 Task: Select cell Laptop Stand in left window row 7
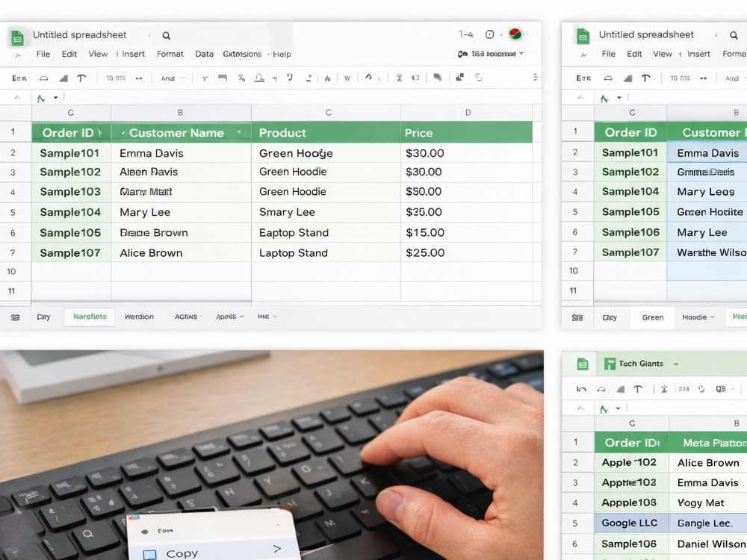[326, 253]
